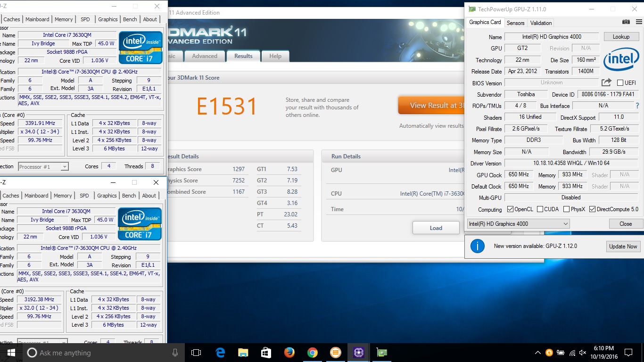Click the Intel logo in GPU-Z
644x362 pixels.
click(621, 60)
